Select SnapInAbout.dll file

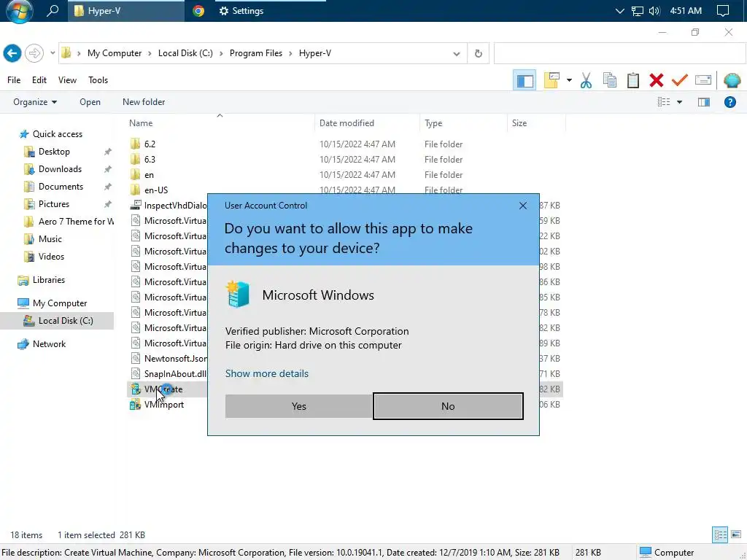click(x=175, y=374)
